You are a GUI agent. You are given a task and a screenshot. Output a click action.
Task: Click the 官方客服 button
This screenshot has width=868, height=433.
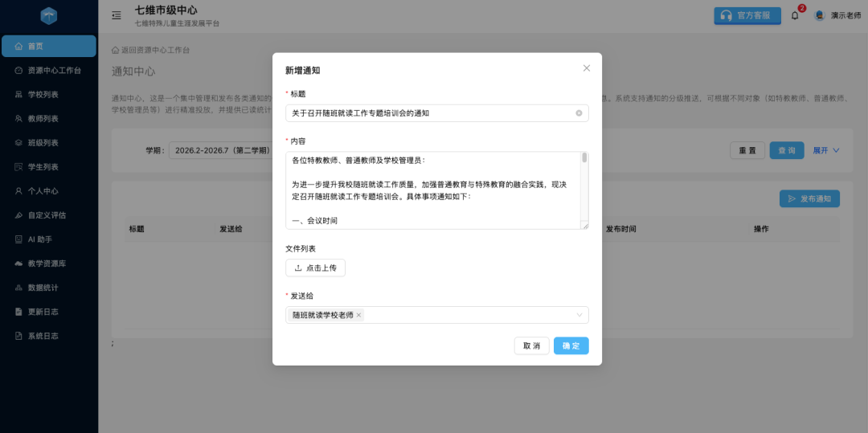747,15
